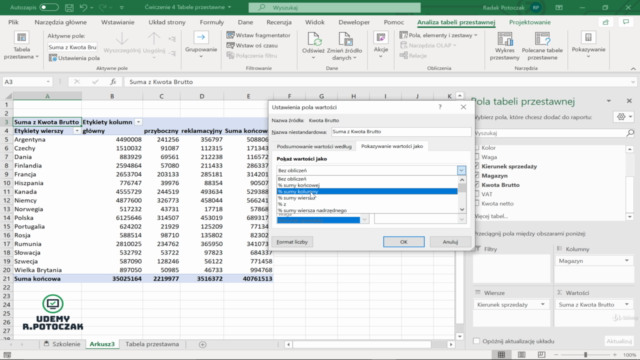Open Suma z Kwota Brutto dropdown in Wartości
The width and height of the screenshot is (640, 360).
point(627,304)
